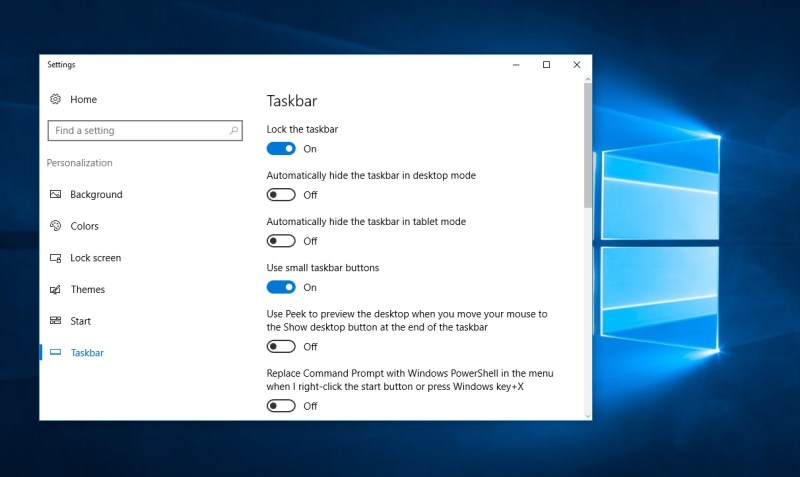Click the Themes brush icon
Viewport: 800px width, 477px height.
pyautogui.click(x=55, y=289)
